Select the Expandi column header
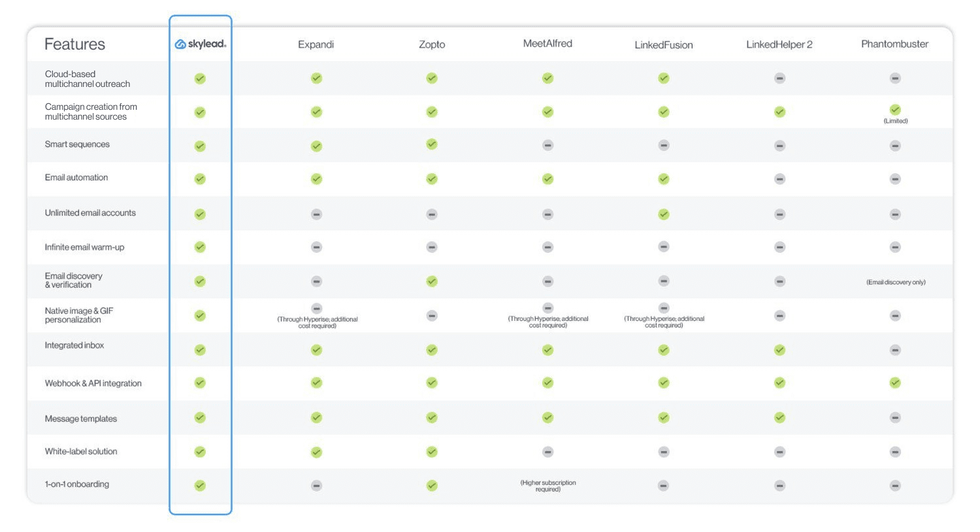The image size is (980, 532). pyautogui.click(x=316, y=44)
